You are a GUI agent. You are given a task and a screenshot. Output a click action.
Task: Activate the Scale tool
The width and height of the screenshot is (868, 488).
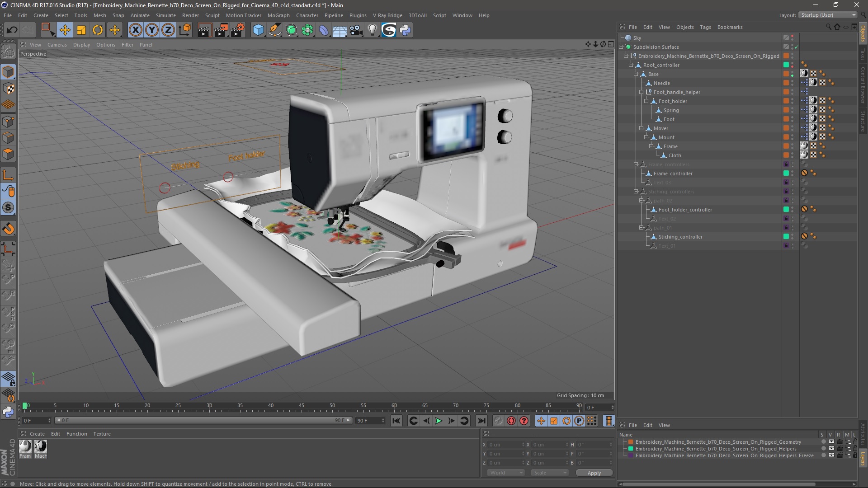point(81,30)
